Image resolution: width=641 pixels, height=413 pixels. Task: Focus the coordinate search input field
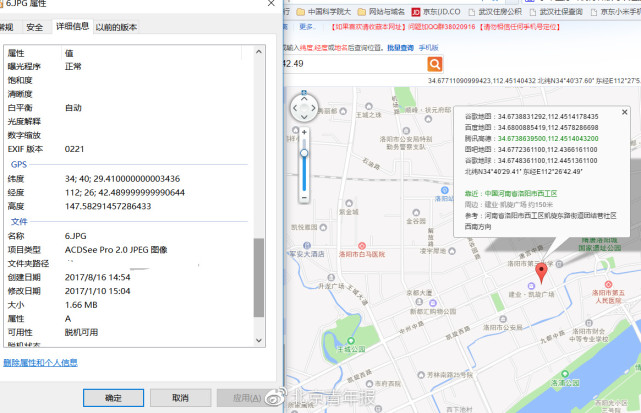tap(354, 64)
